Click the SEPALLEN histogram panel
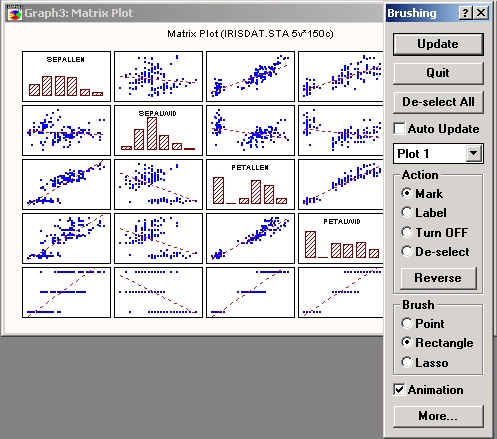The image size is (497, 439). (66, 76)
